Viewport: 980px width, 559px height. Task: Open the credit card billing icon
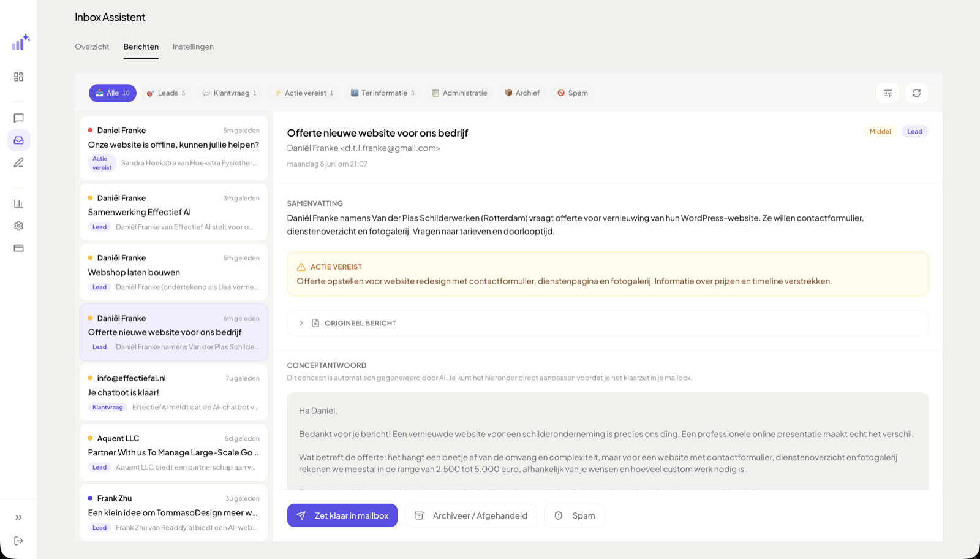pos(19,248)
